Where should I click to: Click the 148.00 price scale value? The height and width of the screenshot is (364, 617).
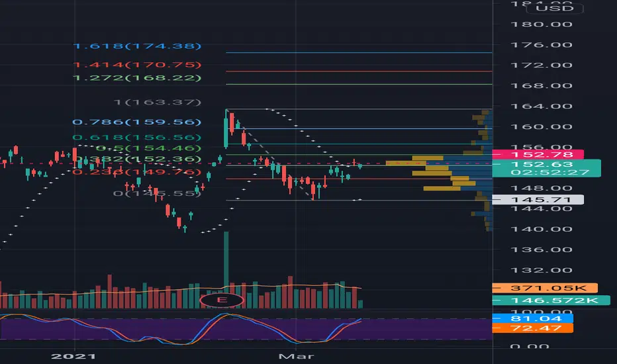[x=541, y=188]
